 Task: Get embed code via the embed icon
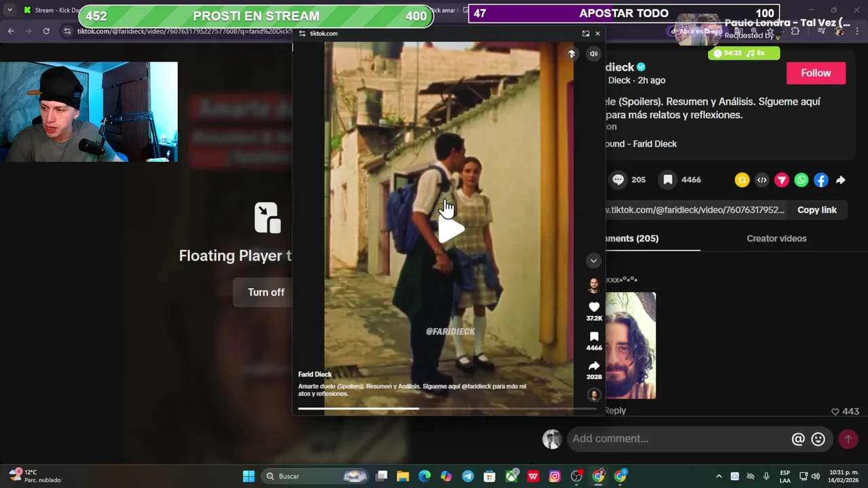[x=762, y=180]
